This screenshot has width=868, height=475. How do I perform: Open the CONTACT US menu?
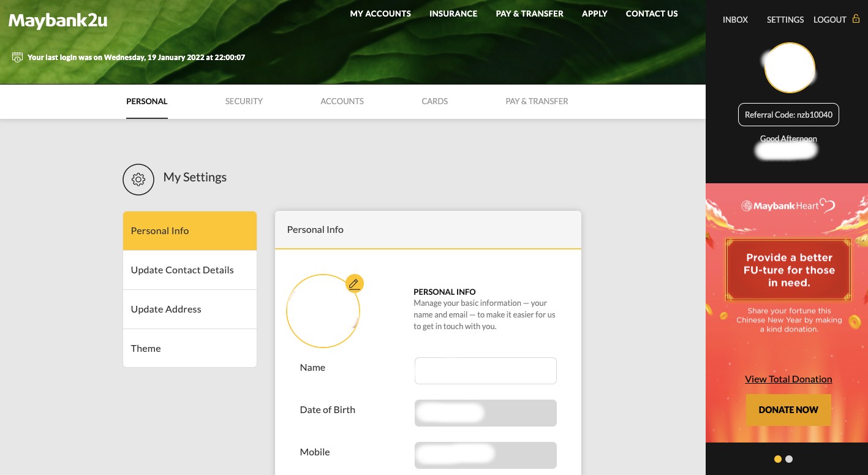pos(652,13)
